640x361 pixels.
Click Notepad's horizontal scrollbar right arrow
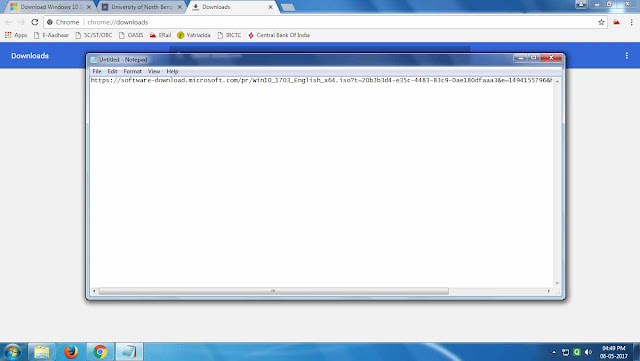[x=549, y=291]
